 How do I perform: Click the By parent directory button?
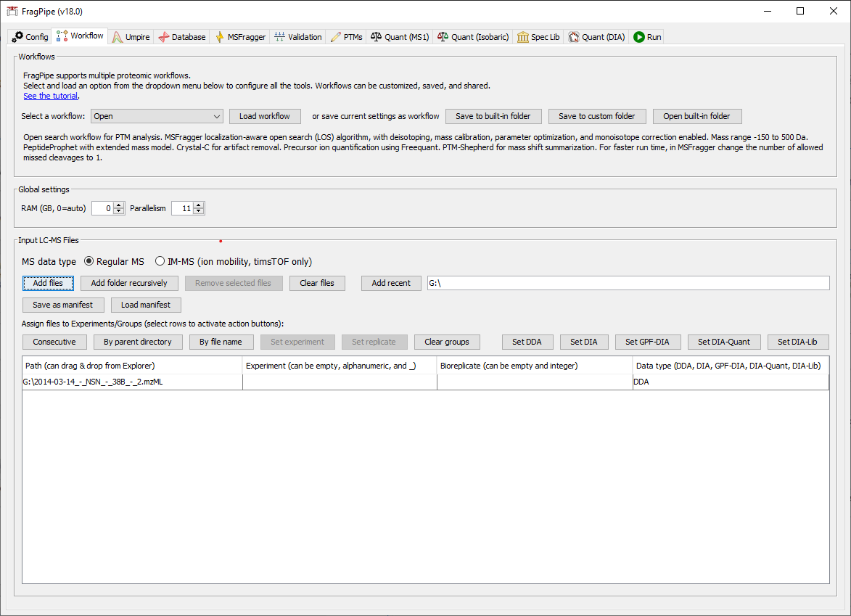click(x=137, y=342)
